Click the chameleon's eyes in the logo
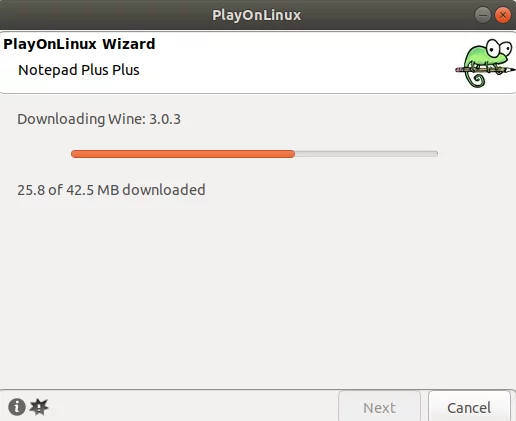516x421 pixels. [499, 49]
